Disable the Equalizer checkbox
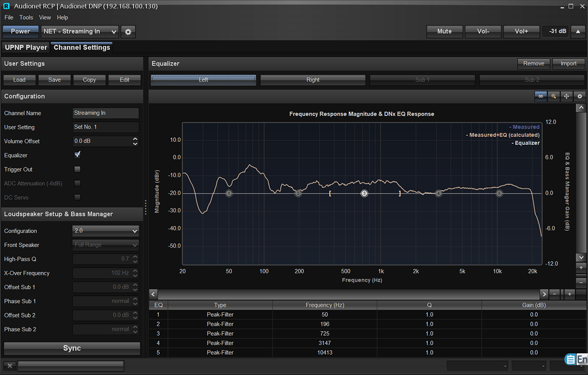Screen dimensions: 588x375 [x=77, y=155]
